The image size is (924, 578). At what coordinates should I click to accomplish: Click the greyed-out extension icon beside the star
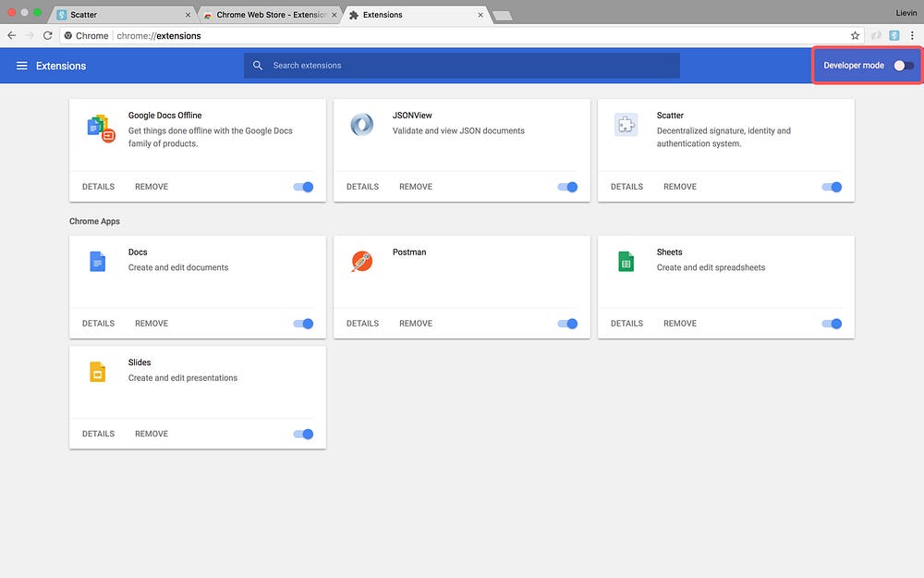(876, 35)
